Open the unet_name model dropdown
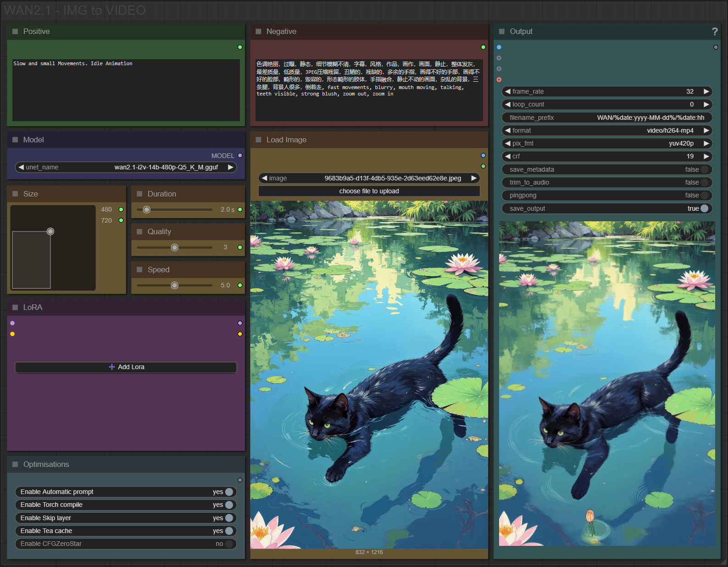This screenshot has height=567, width=728. point(126,167)
